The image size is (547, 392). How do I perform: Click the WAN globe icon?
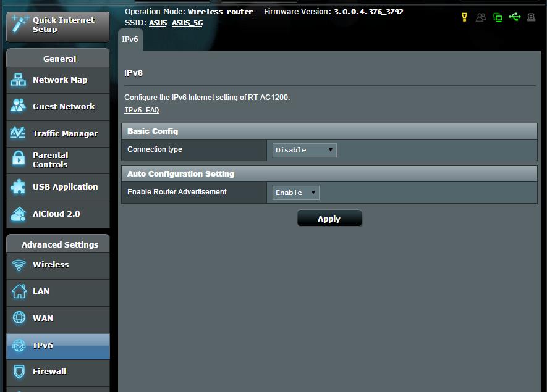pyautogui.click(x=19, y=317)
